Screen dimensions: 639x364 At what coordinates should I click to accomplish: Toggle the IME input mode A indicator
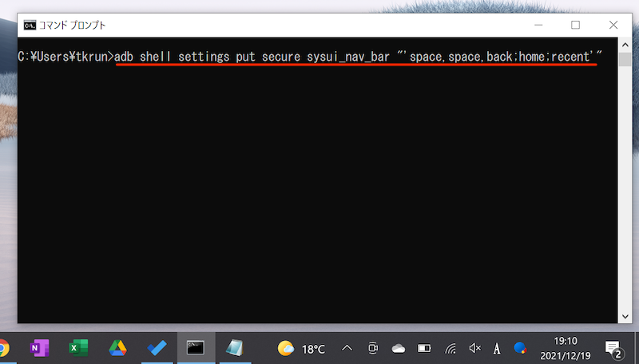[497, 348]
